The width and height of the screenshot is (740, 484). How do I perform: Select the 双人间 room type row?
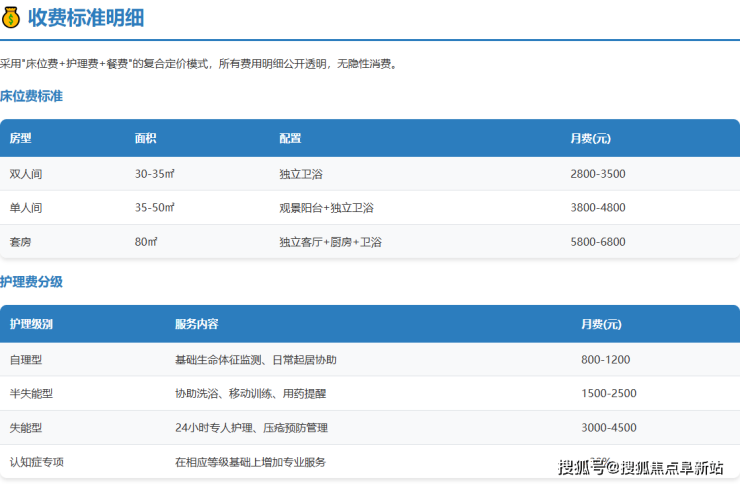point(26,174)
